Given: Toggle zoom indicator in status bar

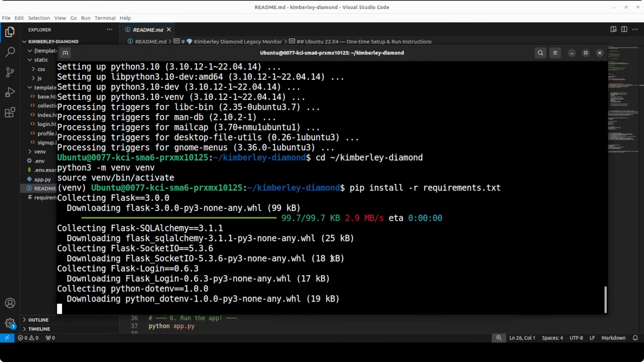Looking at the screenshot, I should point(499,338).
